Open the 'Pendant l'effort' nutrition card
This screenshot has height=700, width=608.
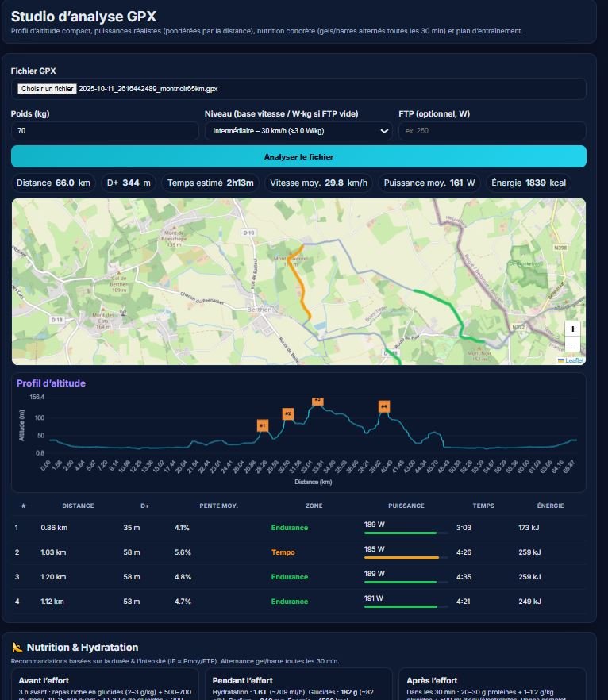click(x=298, y=684)
